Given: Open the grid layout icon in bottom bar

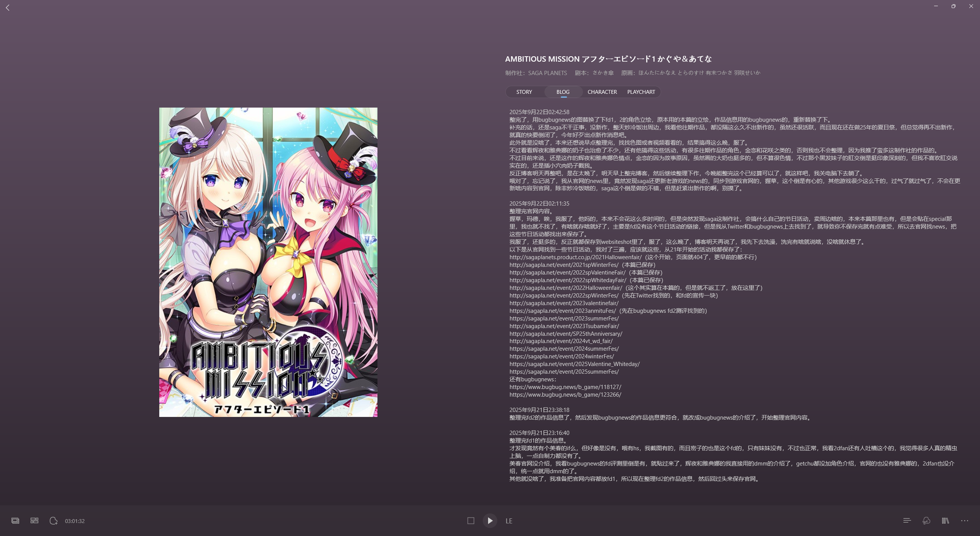Looking at the screenshot, I should (34, 521).
